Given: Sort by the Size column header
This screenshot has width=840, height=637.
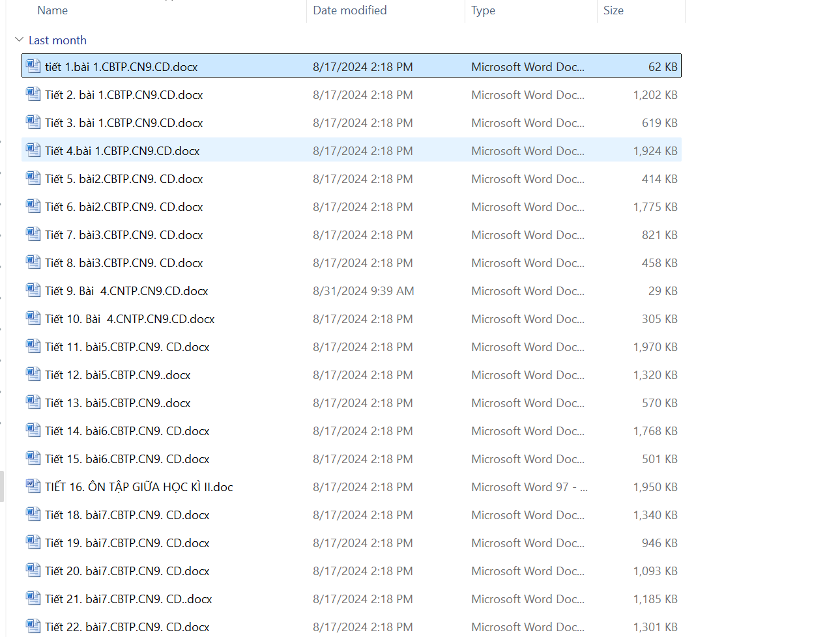Looking at the screenshot, I should point(613,10).
